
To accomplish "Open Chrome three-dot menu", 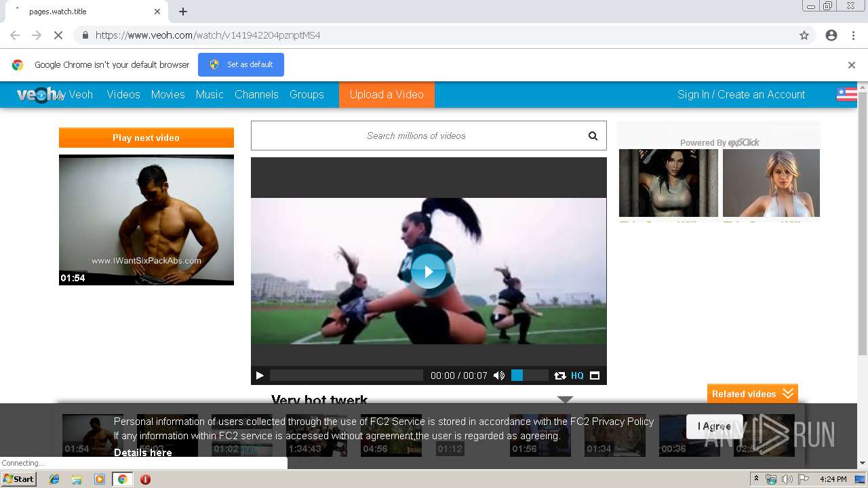I will click(853, 35).
